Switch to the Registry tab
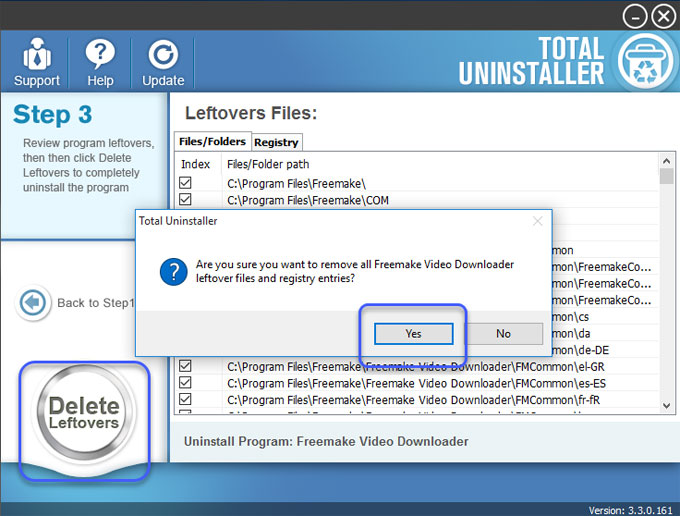This screenshot has width=680, height=516. pos(276,142)
